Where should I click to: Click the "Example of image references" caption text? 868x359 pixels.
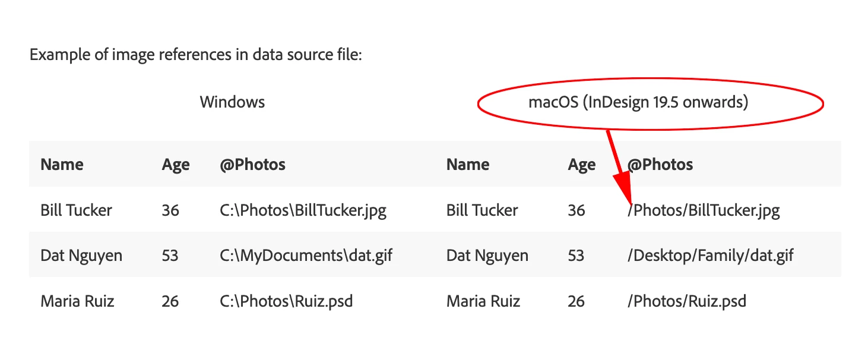(195, 56)
